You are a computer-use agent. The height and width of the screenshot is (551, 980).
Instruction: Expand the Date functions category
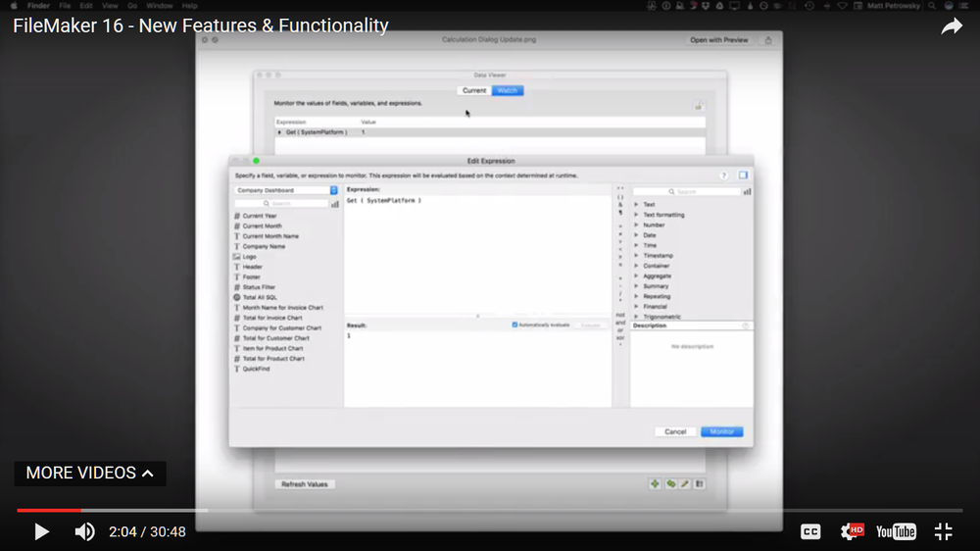(636, 235)
